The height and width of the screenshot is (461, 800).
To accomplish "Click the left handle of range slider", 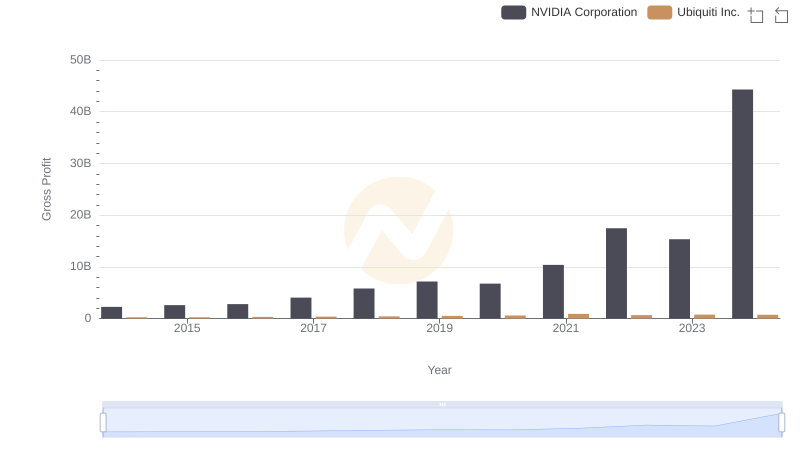I will coord(103,422).
